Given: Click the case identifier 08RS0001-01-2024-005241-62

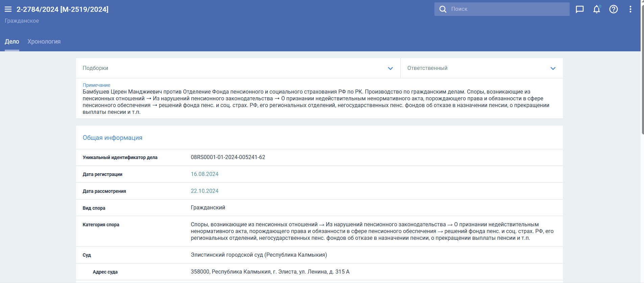Looking at the screenshot, I should click(228, 157).
